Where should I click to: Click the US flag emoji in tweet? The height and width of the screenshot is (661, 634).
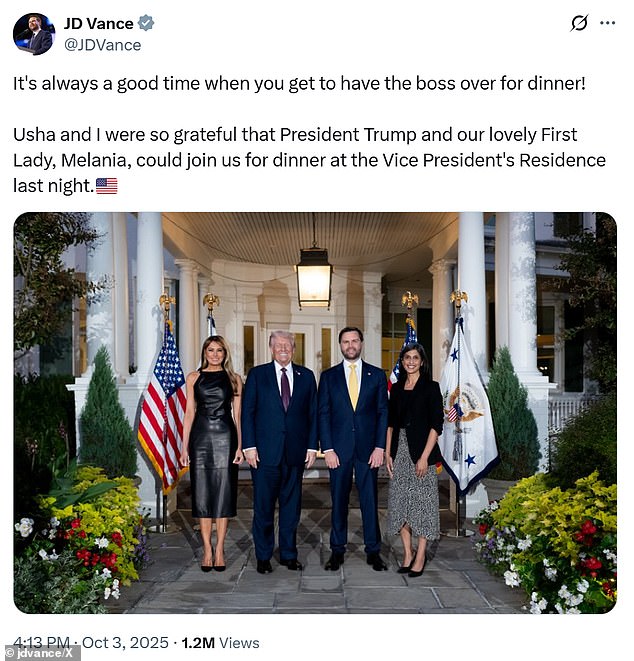tap(107, 186)
